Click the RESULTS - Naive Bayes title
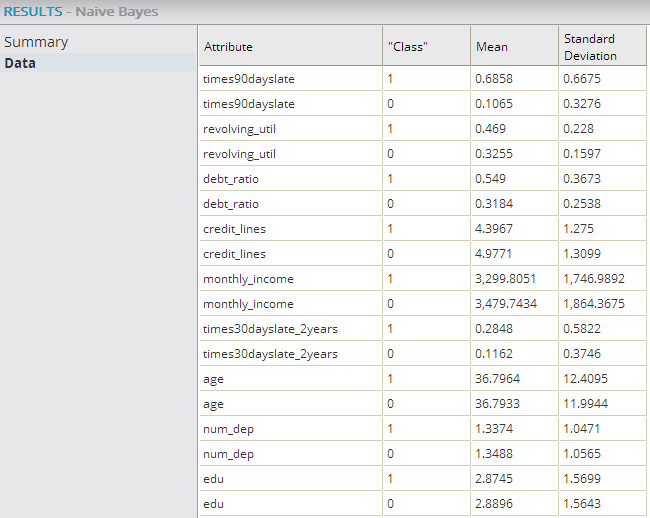This screenshot has width=650, height=518. tap(80, 12)
